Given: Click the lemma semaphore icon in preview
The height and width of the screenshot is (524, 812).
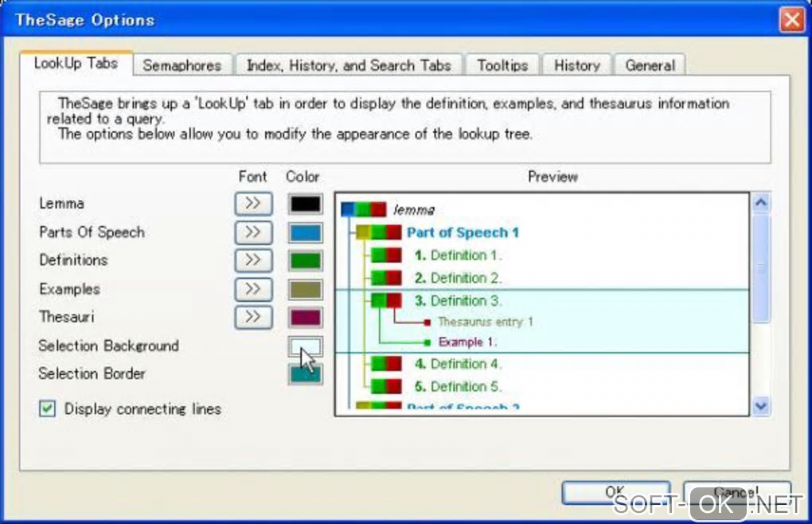Looking at the screenshot, I should pyautogui.click(x=364, y=209).
